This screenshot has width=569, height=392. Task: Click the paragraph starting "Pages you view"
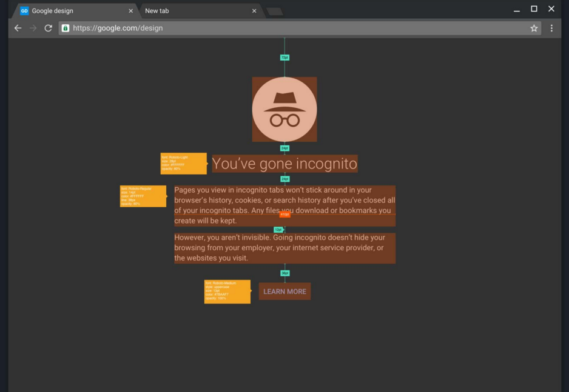[284, 205]
